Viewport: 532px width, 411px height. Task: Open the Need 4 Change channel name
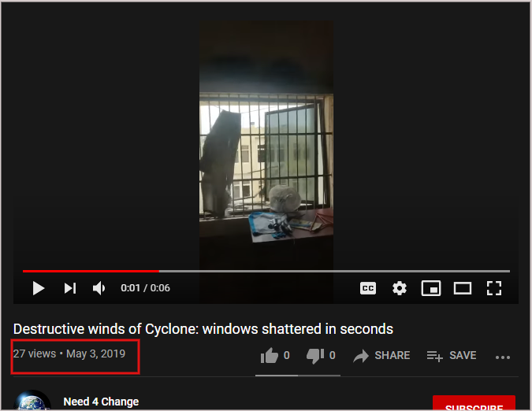(101, 402)
